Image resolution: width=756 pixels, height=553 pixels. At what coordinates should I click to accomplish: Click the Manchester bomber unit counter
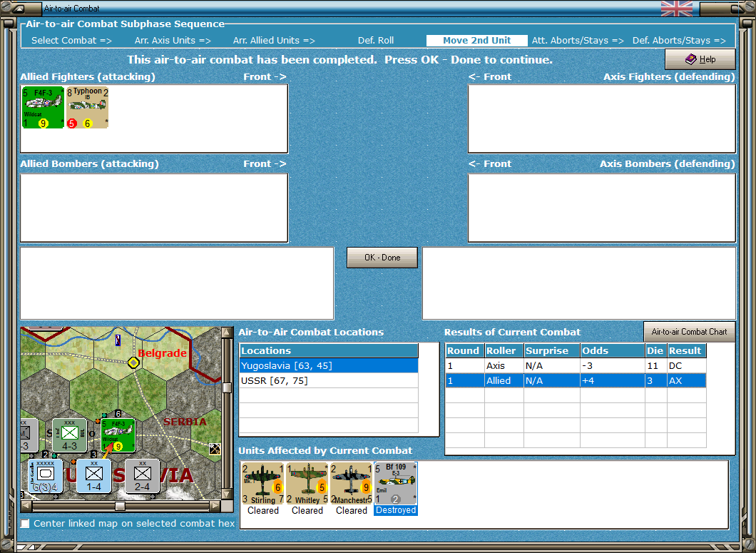pyautogui.click(x=352, y=484)
